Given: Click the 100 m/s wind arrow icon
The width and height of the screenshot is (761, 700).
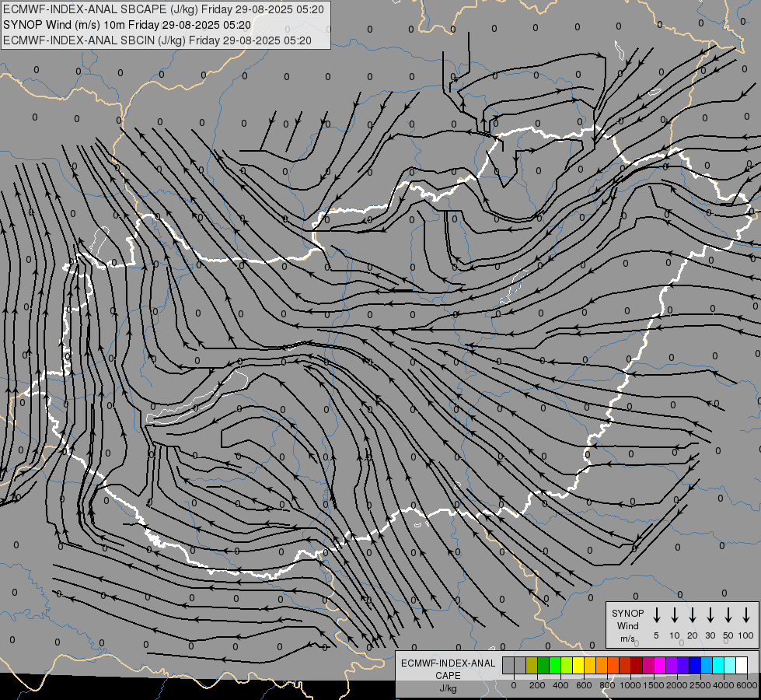Looking at the screenshot, I should pos(746,615).
